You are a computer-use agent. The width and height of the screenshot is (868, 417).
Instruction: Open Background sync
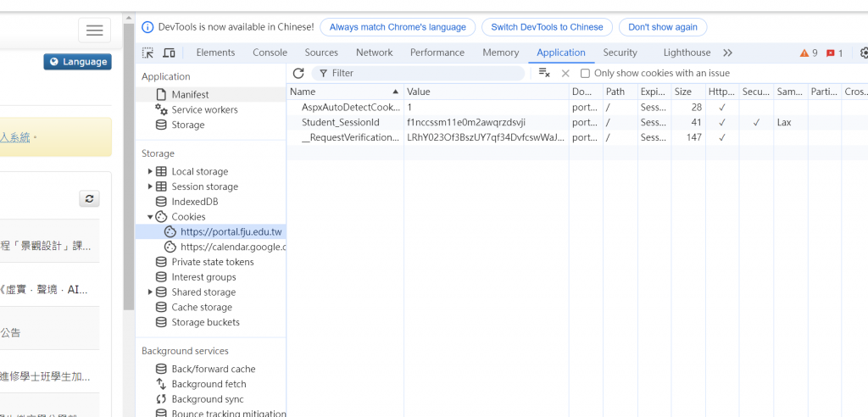(210, 399)
